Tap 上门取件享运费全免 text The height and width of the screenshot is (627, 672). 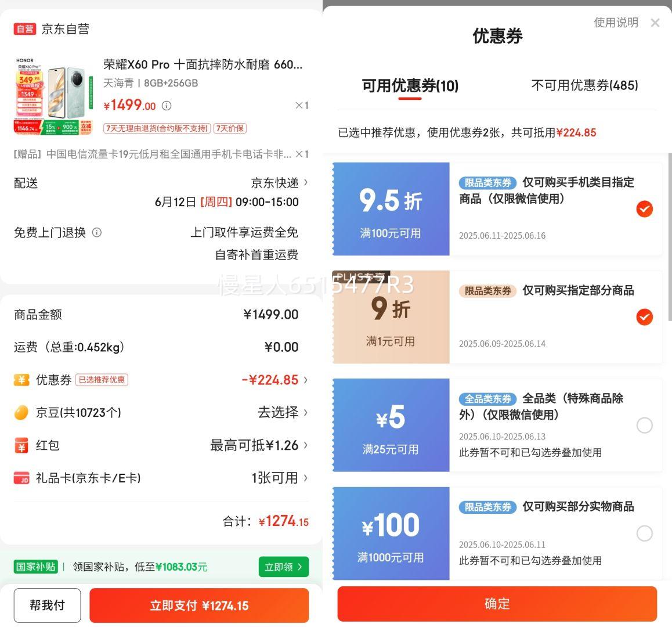tap(244, 232)
